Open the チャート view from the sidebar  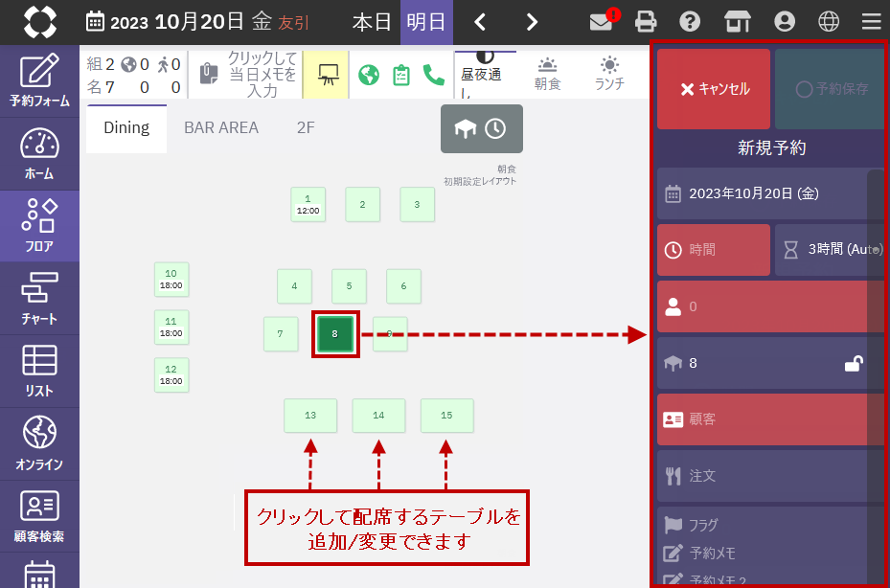click(39, 298)
